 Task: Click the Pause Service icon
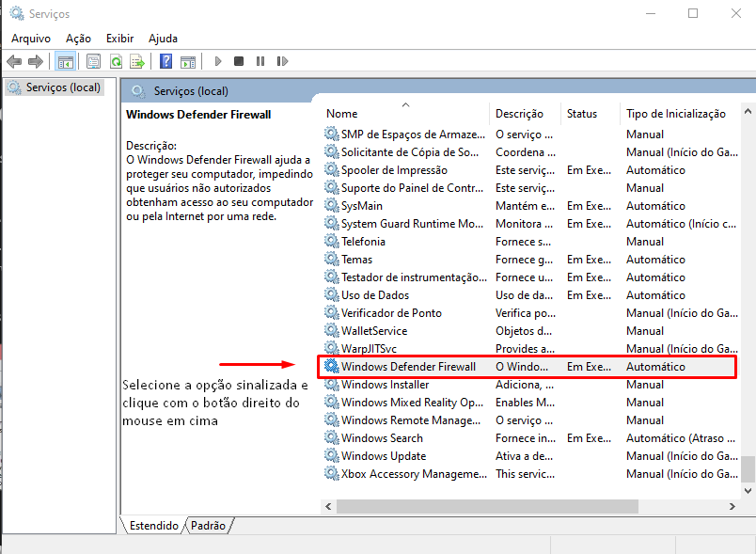click(x=260, y=61)
